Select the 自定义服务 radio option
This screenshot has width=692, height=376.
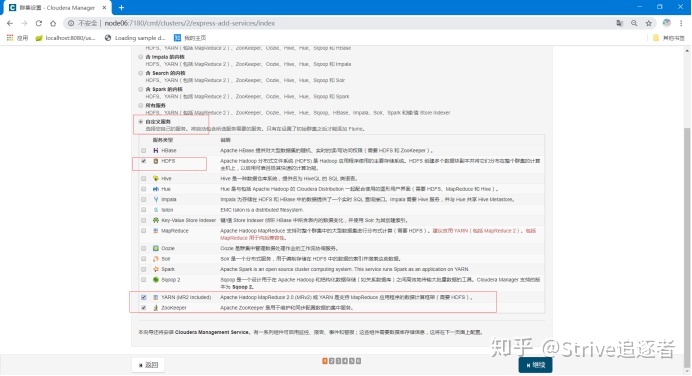[140, 121]
